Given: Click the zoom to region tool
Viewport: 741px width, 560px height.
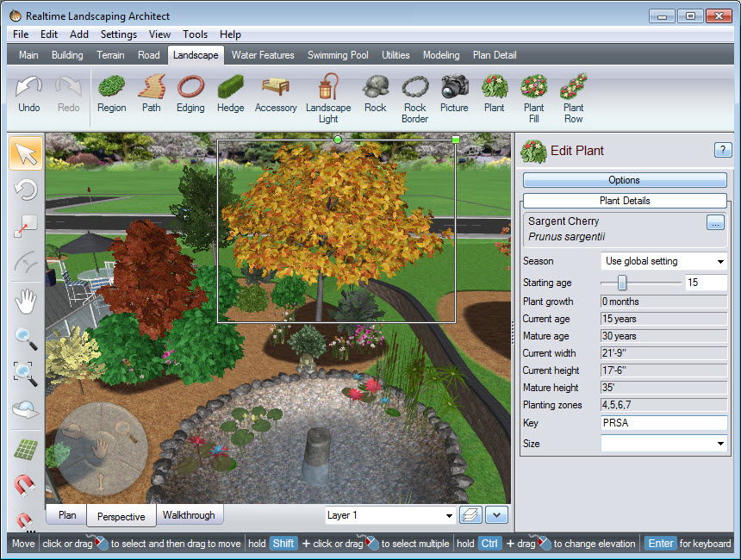Looking at the screenshot, I should pos(26,373).
